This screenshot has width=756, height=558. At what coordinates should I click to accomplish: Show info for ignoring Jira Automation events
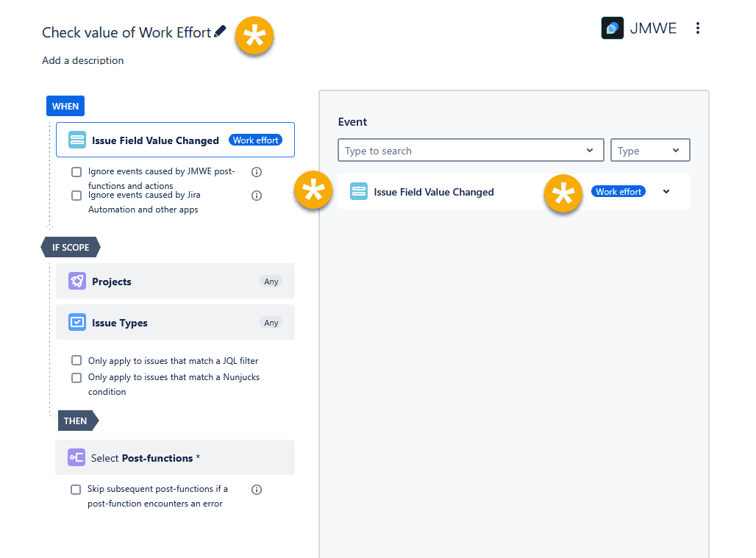tap(257, 196)
